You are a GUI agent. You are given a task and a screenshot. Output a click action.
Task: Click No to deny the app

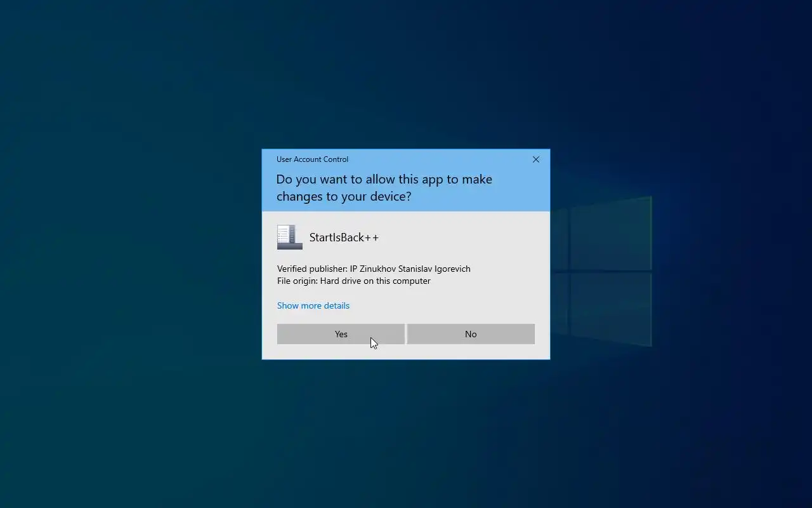pos(471,334)
